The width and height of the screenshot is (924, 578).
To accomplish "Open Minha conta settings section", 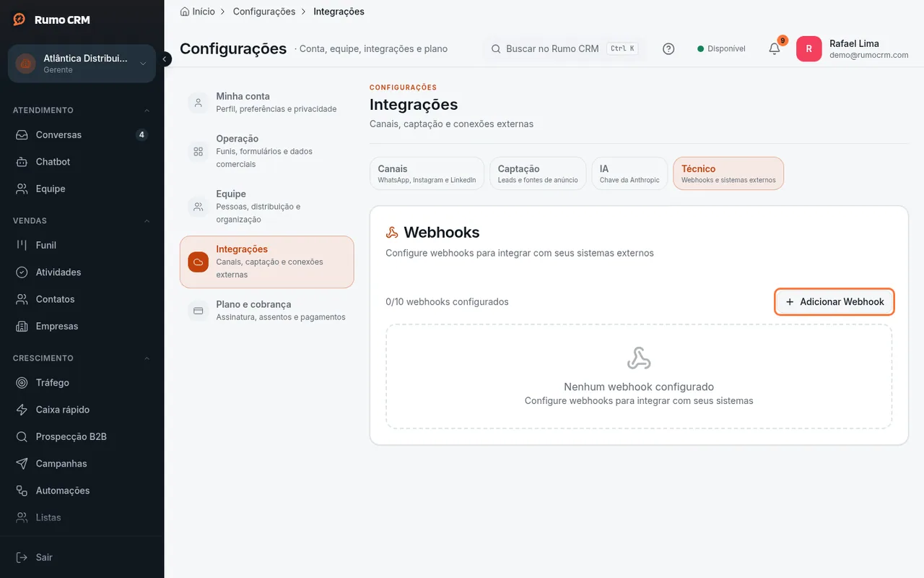I will pos(267,103).
